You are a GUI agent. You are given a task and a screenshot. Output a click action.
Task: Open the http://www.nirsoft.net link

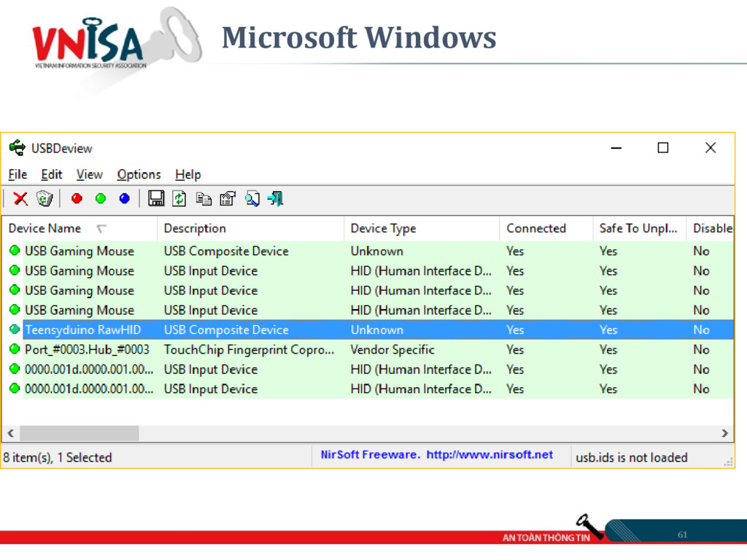(489, 455)
